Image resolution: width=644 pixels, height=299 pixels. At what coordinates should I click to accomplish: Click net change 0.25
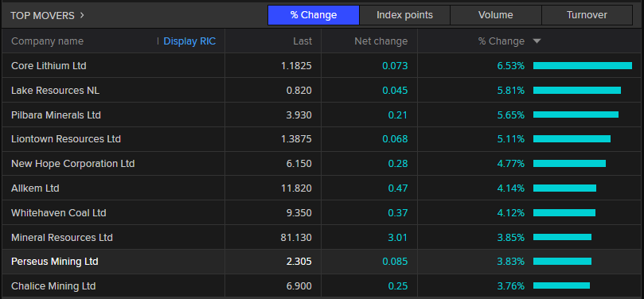(x=398, y=285)
